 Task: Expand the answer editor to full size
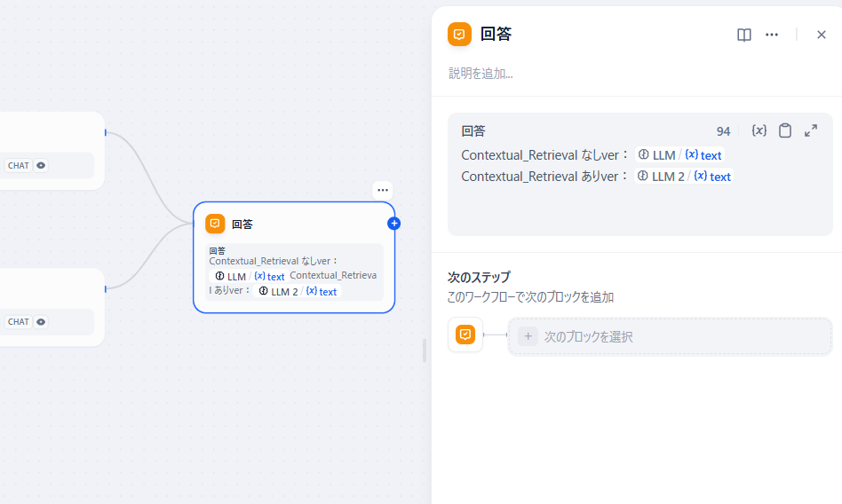811,130
